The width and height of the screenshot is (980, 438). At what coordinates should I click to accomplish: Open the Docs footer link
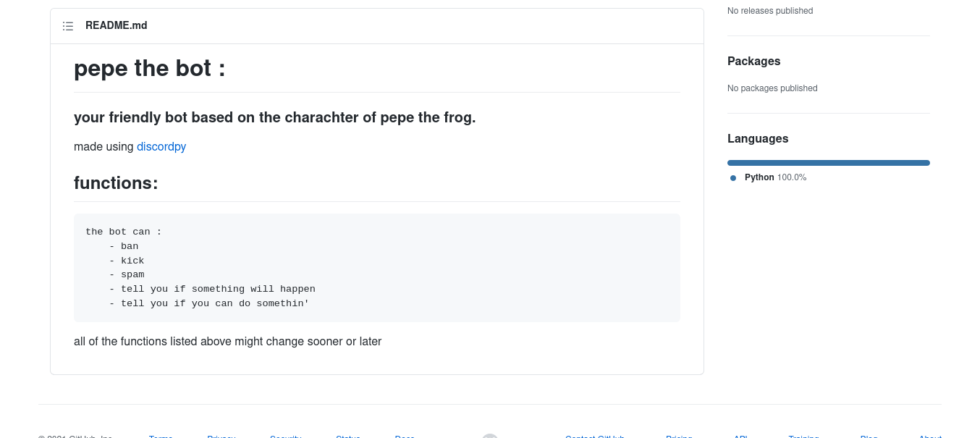click(405, 437)
